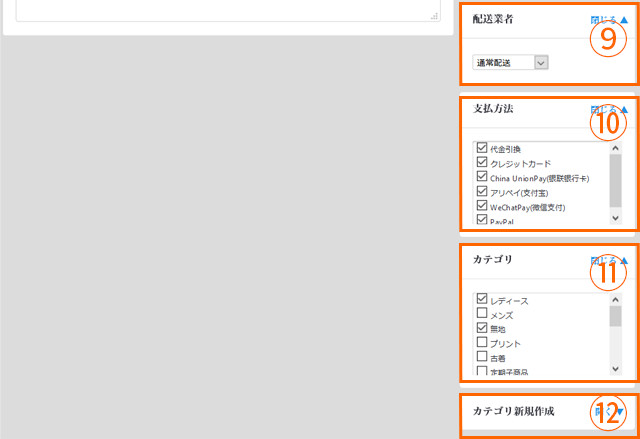Click the text area resize handle
Screen dimensions: 640x439
click(x=434, y=16)
